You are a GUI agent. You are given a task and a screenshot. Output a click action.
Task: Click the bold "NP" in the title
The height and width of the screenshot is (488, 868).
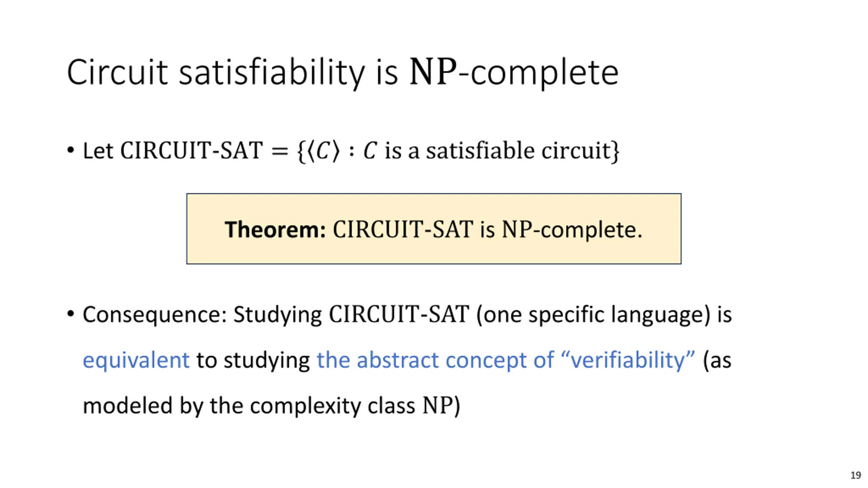click(433, 72)
